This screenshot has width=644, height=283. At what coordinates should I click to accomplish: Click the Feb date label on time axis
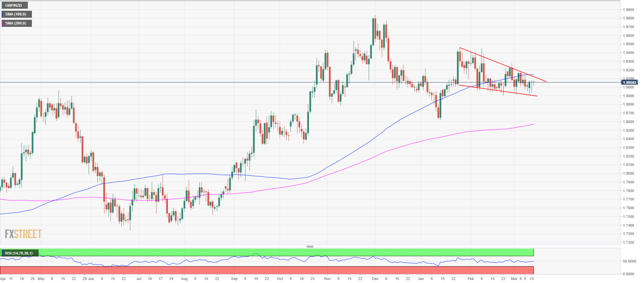coord(471,279)
